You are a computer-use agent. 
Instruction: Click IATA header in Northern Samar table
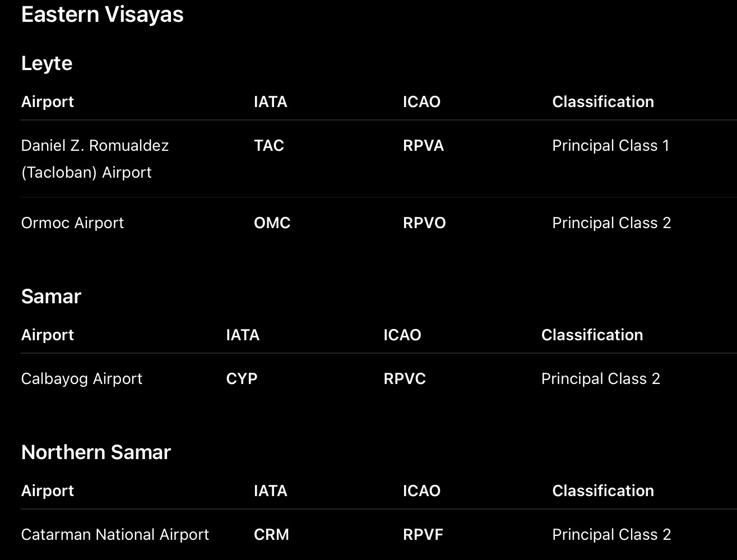coord(270,491)
